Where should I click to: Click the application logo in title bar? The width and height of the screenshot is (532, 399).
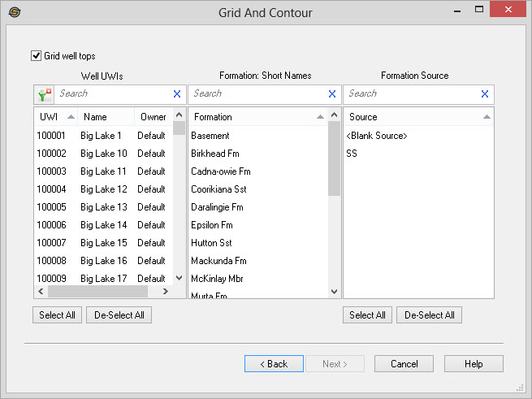coord(14,12)
